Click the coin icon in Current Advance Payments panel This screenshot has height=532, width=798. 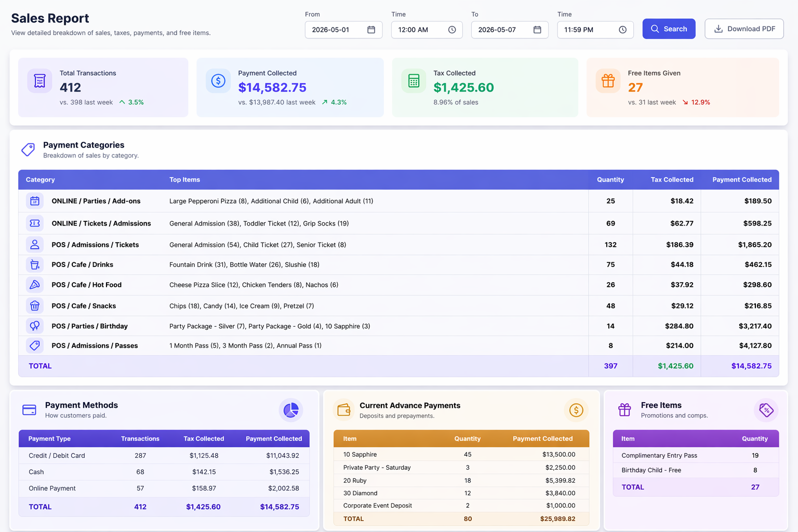click(576, 410)
